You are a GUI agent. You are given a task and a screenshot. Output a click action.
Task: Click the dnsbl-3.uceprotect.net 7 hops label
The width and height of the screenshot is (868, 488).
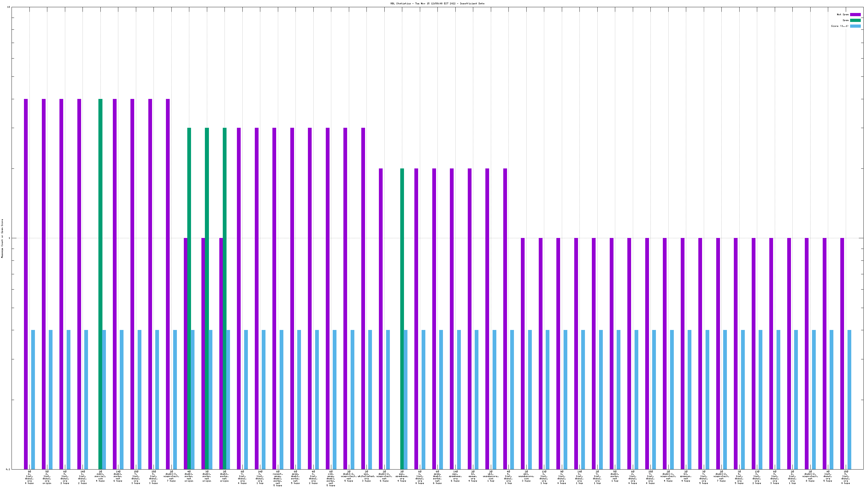[x=171, y=476]
